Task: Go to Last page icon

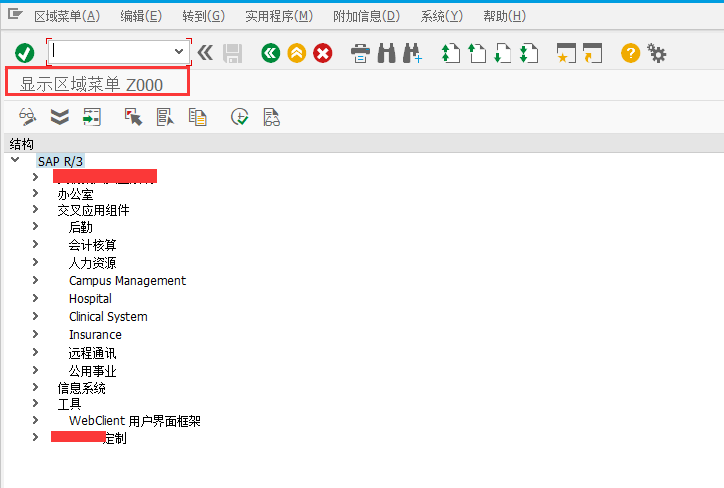Action: click(529, 53)
